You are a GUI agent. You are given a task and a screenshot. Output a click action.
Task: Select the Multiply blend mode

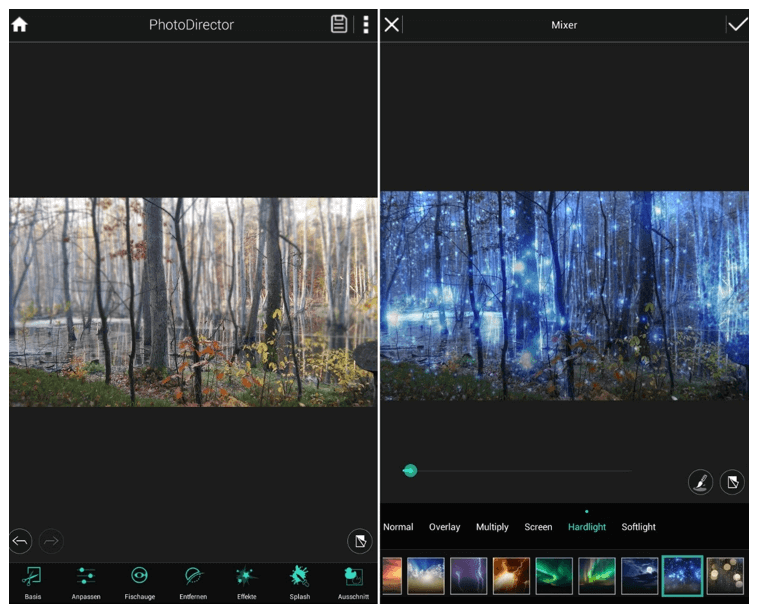coord(492,527)
